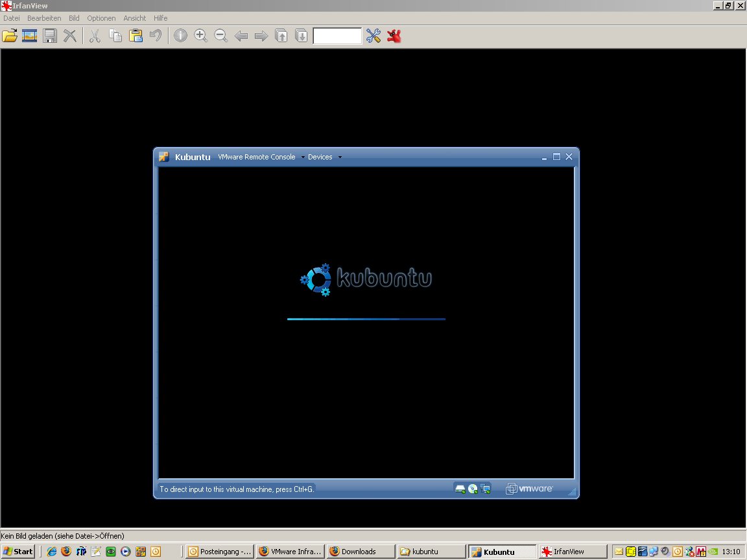Click the hard disk device status icon
This screenshot has height=560, width=747.
[460, 489]
